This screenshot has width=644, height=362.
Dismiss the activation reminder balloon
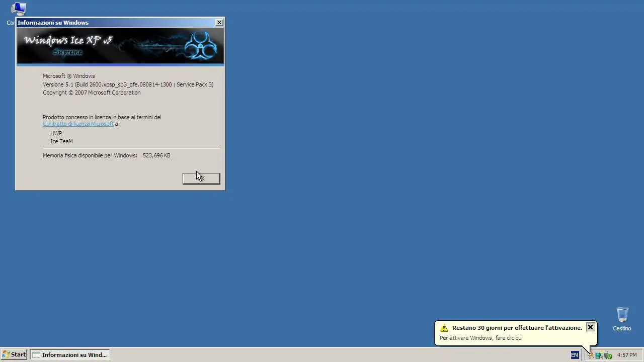591,327
